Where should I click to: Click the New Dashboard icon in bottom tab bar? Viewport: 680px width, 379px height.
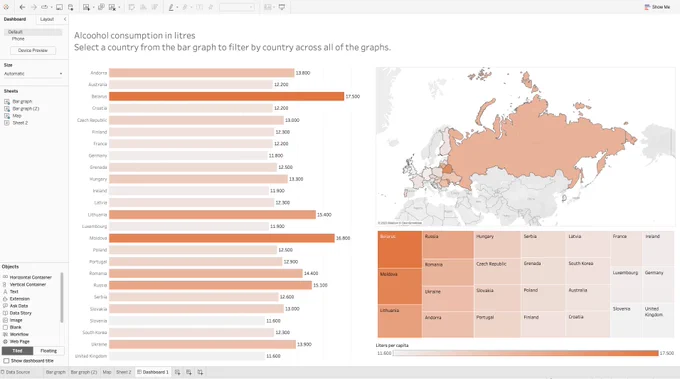click(189, 372)
